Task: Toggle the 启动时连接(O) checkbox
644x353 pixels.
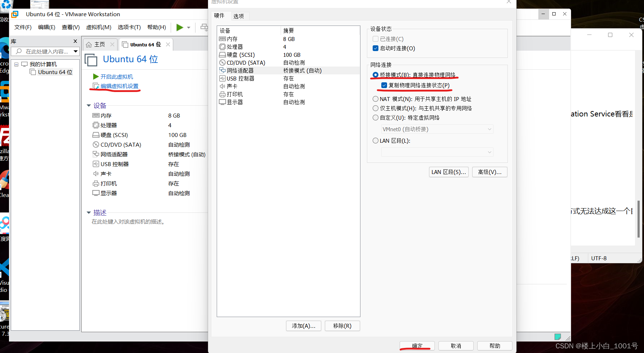Action: [376, 48]
